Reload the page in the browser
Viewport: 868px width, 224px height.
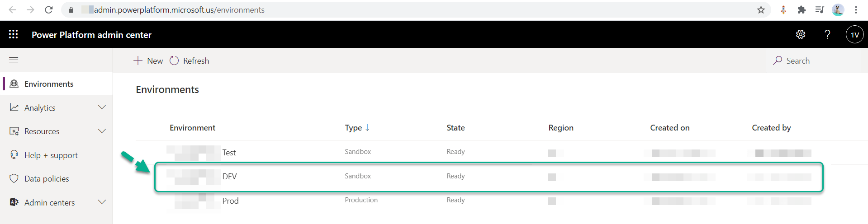[49, 10]
